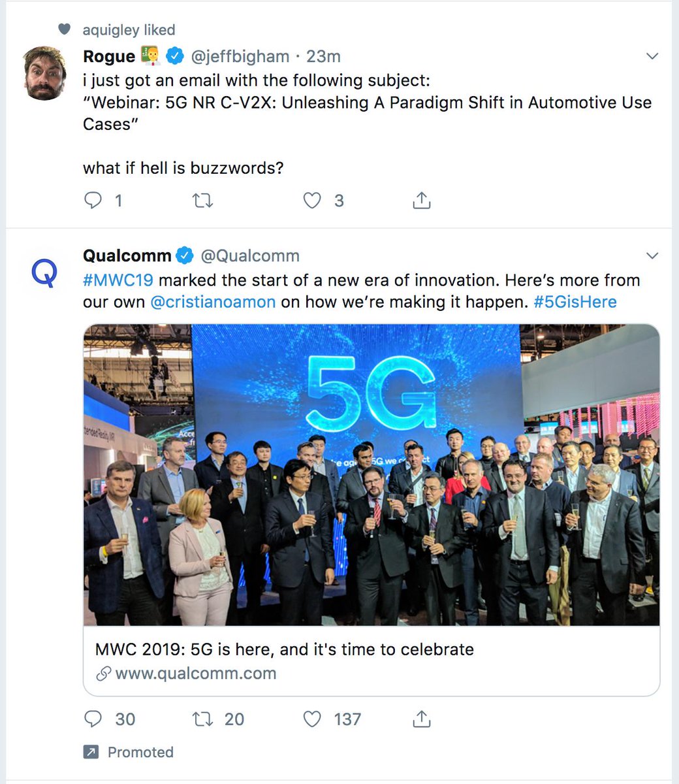679x784 pixels.
Task: Click the Promoted label arrow icon
Action: pyautogui.click(x=91, y=752)
